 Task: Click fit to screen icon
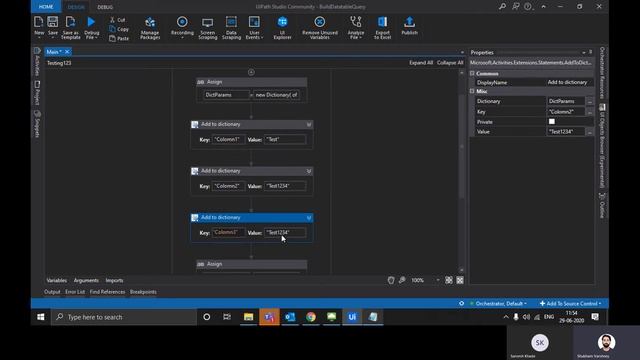coord(449,280)
